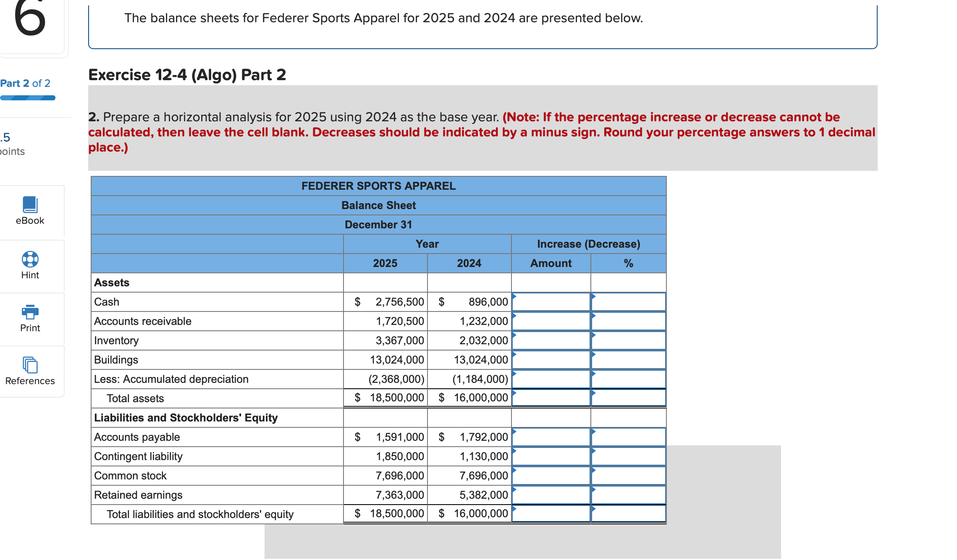957x560 pixels.
Task: Click the Part 2 progress bar
Action: click(28, 98)
